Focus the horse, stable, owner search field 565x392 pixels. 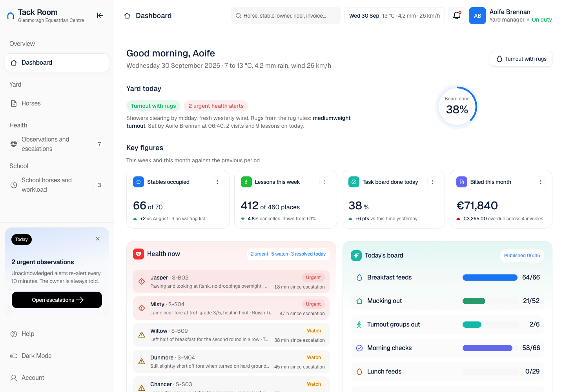click(x=286, y=16)
